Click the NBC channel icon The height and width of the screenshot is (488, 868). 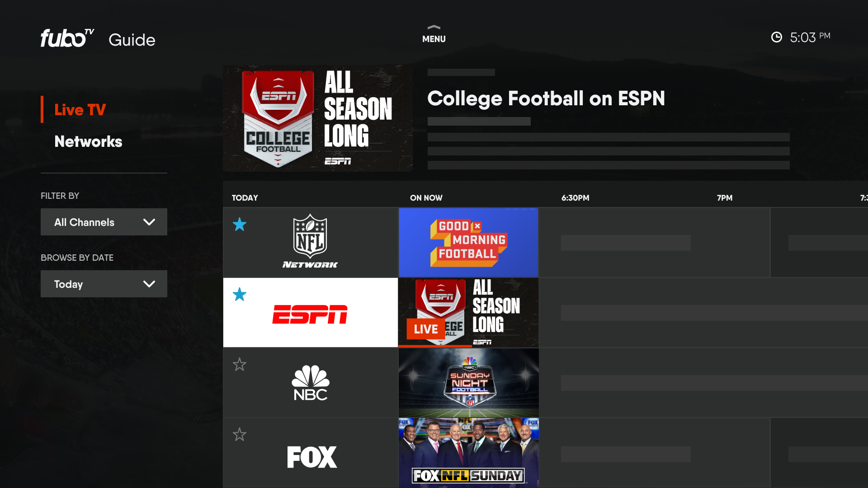pyautogui.click(x=310, y=382)
